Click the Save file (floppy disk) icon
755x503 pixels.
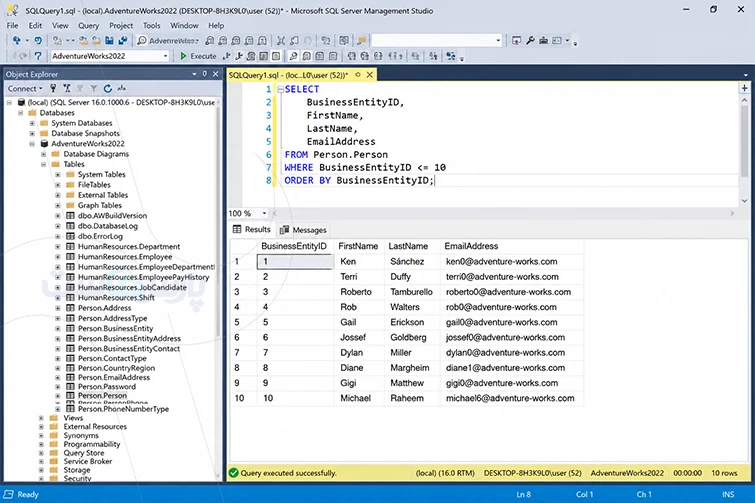point(109,40)
